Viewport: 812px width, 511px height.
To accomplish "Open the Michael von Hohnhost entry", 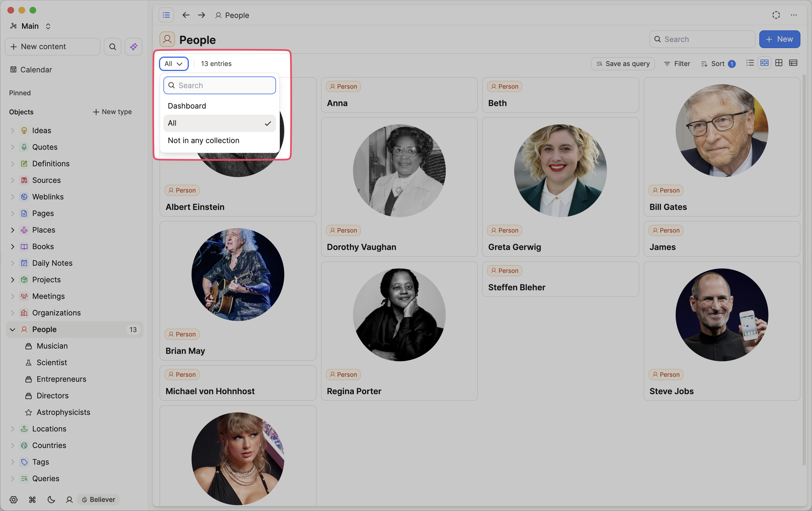I will pos(238,383).
